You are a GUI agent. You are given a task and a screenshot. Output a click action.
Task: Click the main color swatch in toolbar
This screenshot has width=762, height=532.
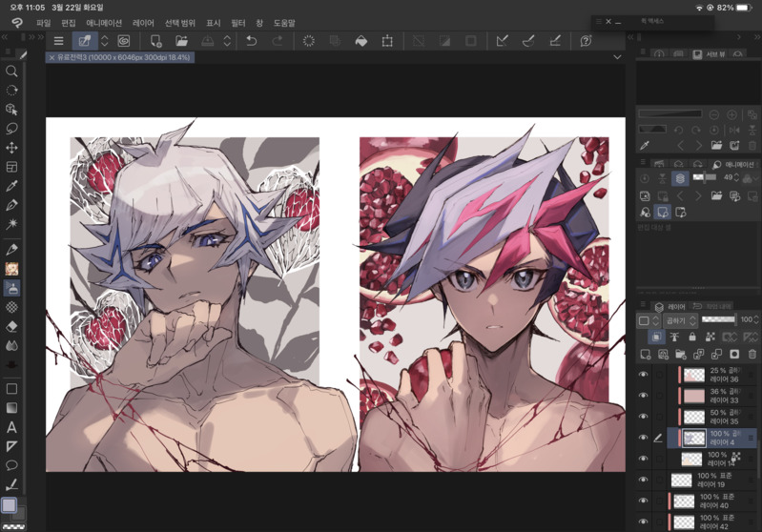(x=10, y=505)
